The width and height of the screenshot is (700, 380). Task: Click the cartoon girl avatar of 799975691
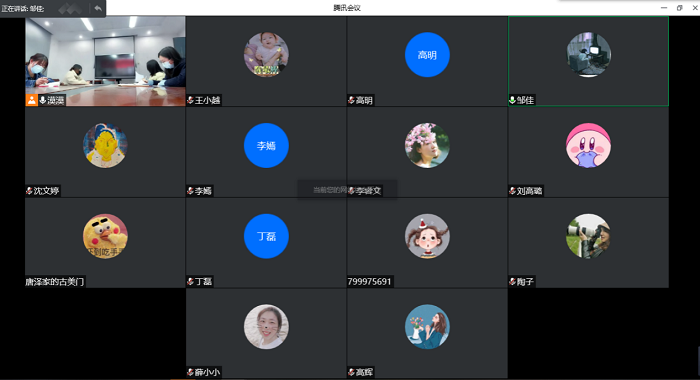tap(427, 236)
